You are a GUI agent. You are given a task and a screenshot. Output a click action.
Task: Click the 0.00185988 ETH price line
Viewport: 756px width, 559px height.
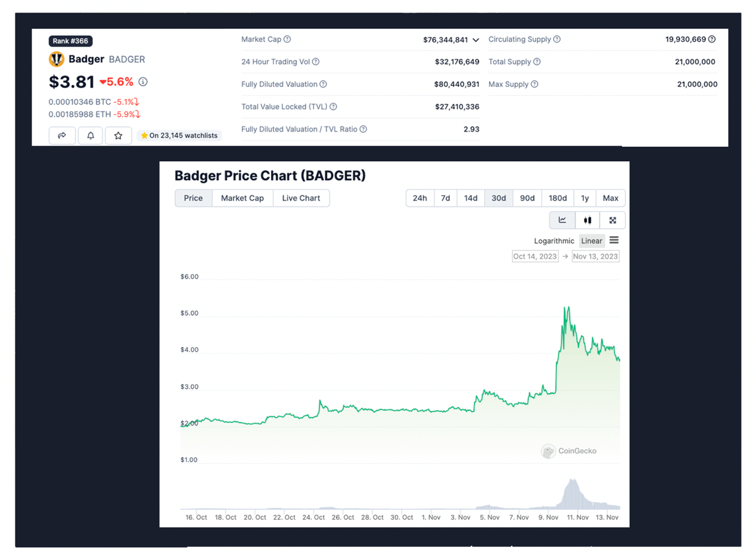point(94,114)
